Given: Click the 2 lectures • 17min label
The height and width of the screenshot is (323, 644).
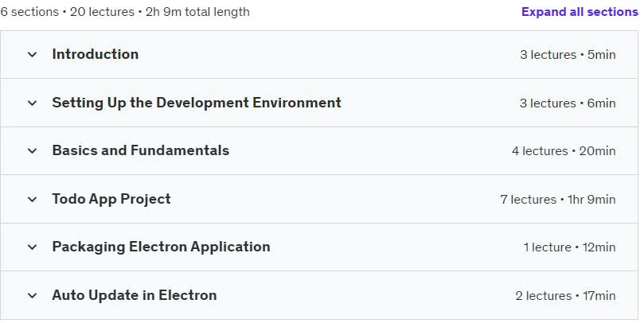Looking at the screenshot, I should pyautogui.click(x=565, y=295).
